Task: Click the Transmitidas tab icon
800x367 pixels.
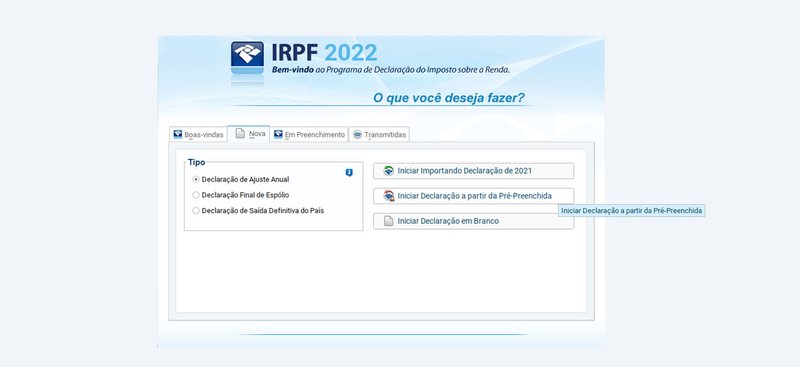Action: pyautogui.click(x=358, y=134)
